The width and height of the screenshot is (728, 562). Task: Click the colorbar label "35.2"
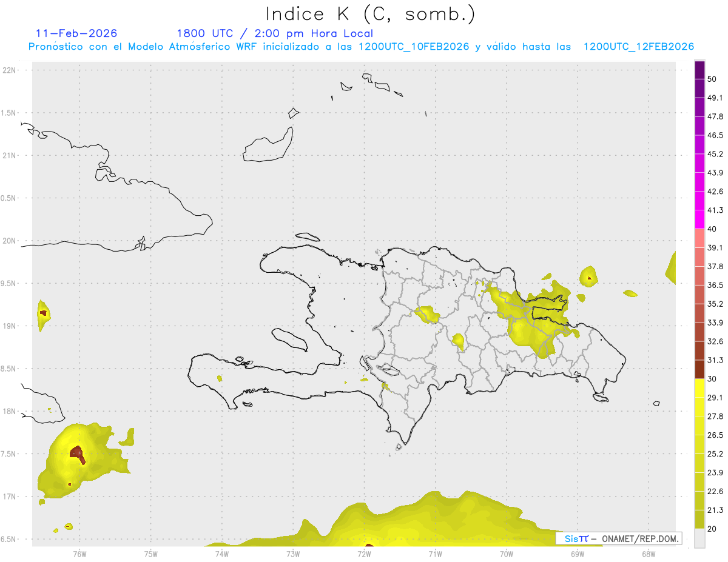pyautogui.click(x=715, y=304)
